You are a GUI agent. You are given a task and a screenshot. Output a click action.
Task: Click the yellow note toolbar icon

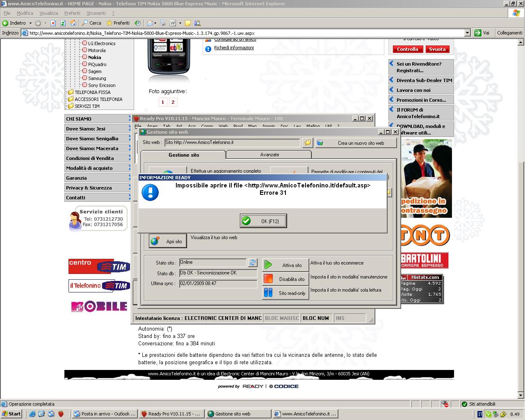coord(188,23)
